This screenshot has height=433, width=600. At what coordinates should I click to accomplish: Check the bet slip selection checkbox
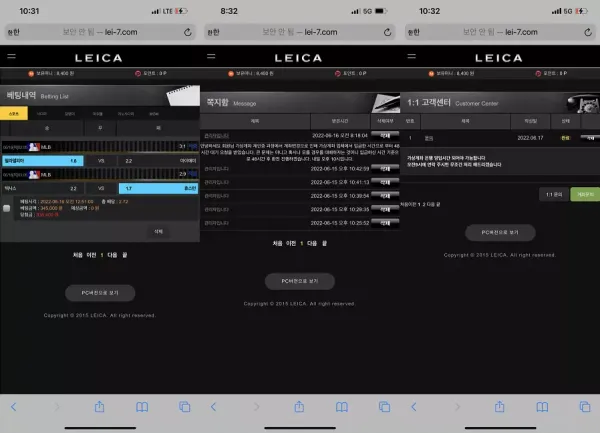coord(7,208)
